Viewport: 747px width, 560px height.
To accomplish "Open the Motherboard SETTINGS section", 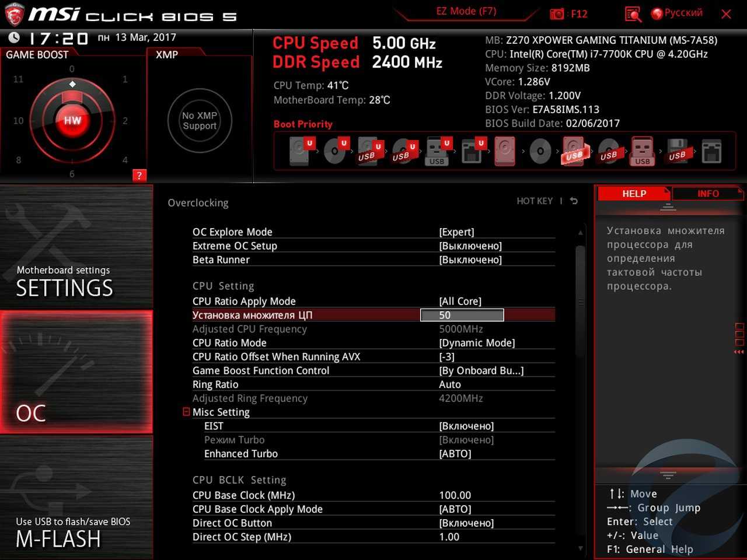I will (76, 247).
